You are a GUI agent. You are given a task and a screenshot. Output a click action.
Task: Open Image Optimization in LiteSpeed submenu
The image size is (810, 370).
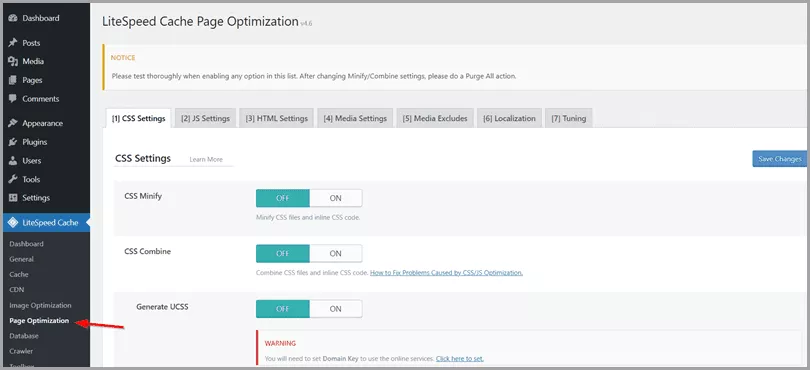pos(40,305)
